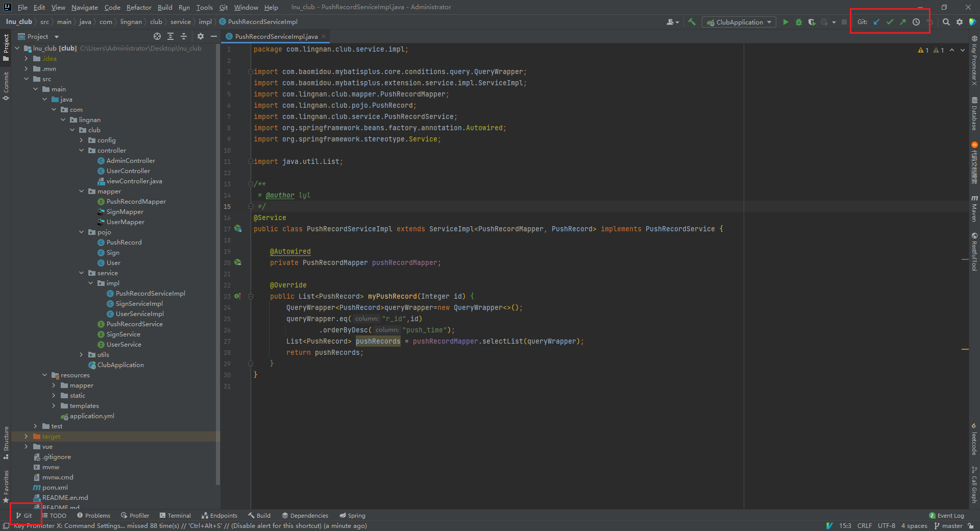
Task: Open the Tools menu
Action: click(x=204, y=7)
